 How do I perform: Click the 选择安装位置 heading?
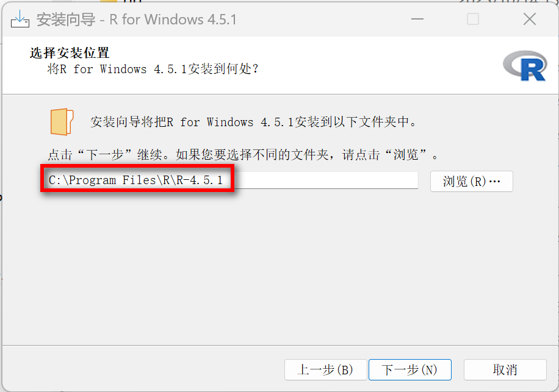[70, 53]
